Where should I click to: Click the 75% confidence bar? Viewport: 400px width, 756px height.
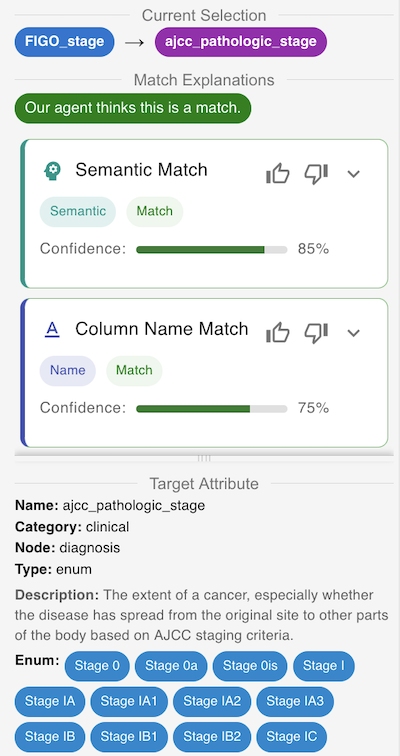click(212, 409)
